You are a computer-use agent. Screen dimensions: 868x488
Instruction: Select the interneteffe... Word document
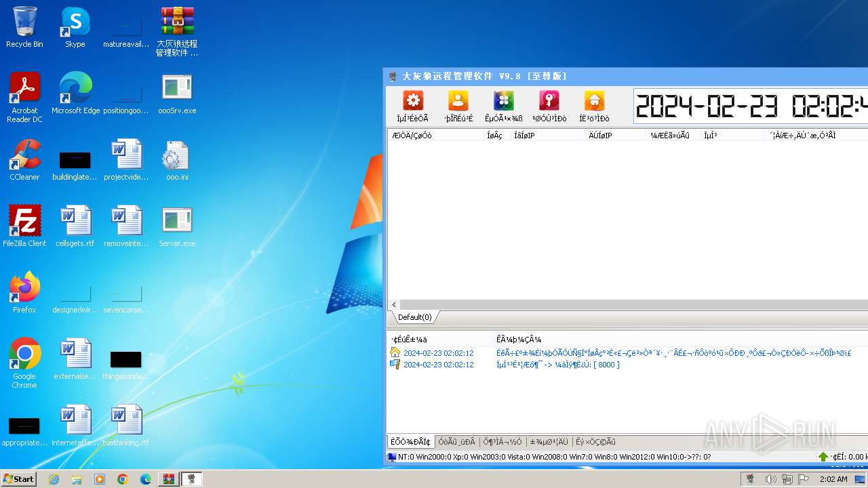(x=75, y=426)
